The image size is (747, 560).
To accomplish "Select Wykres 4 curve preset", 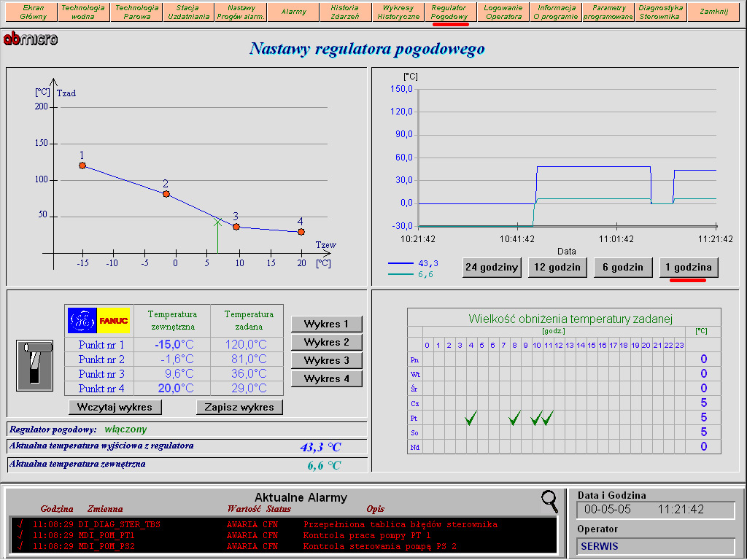I will click(326, 378).
